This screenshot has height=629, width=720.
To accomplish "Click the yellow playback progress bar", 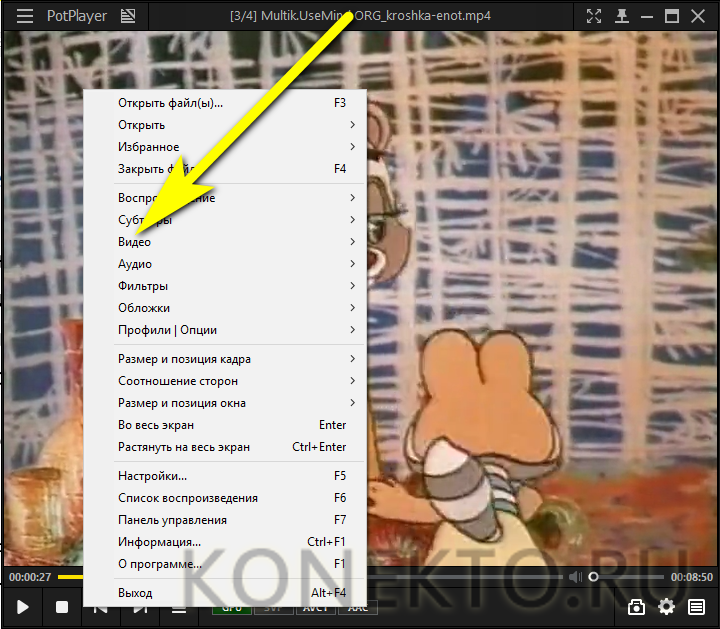I will tap(70, 577).
